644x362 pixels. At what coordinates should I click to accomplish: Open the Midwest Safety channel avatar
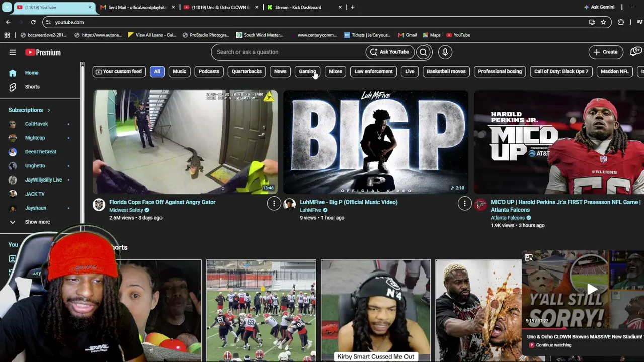point(99,204)
